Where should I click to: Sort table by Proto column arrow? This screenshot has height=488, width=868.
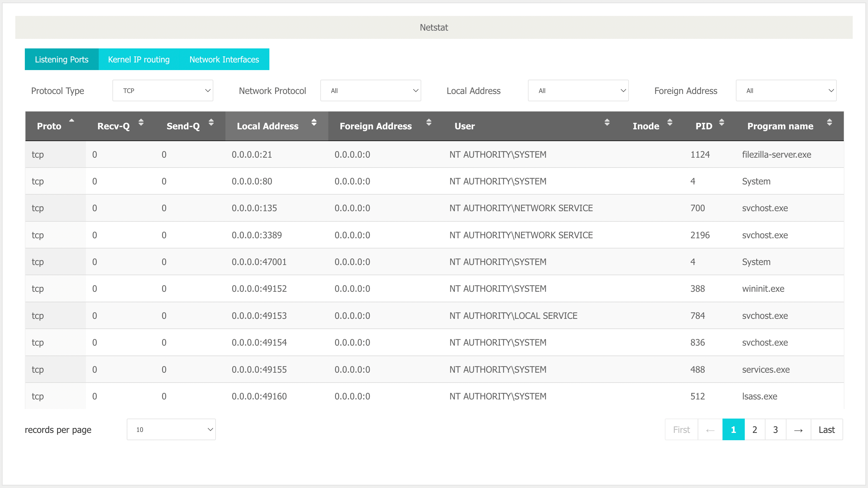tap(71, 121)
